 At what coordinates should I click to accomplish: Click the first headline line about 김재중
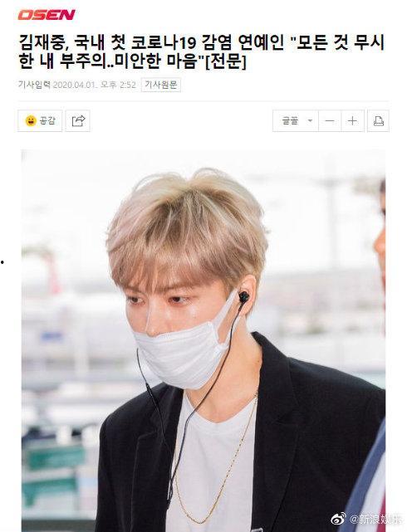(202, 43)
